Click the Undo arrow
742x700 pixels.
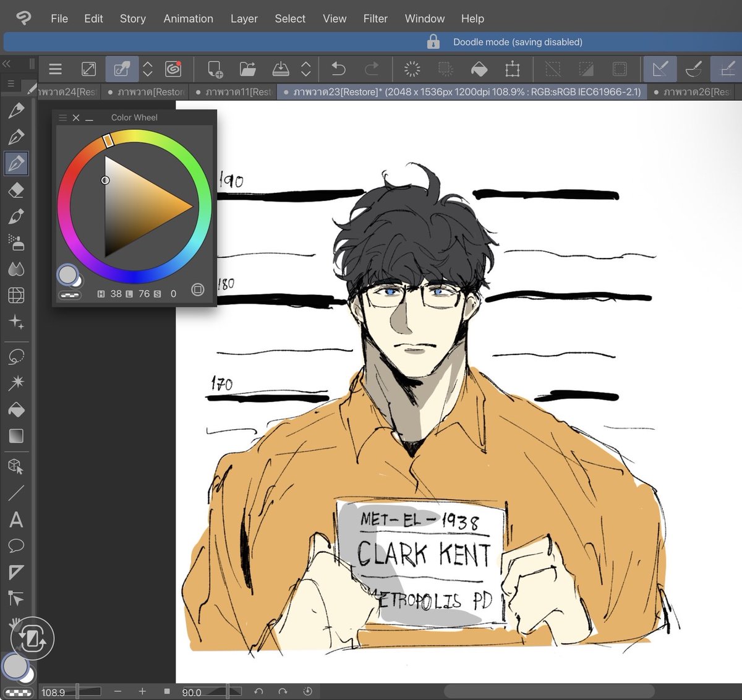pyautogui.click(x=339, y=69)
